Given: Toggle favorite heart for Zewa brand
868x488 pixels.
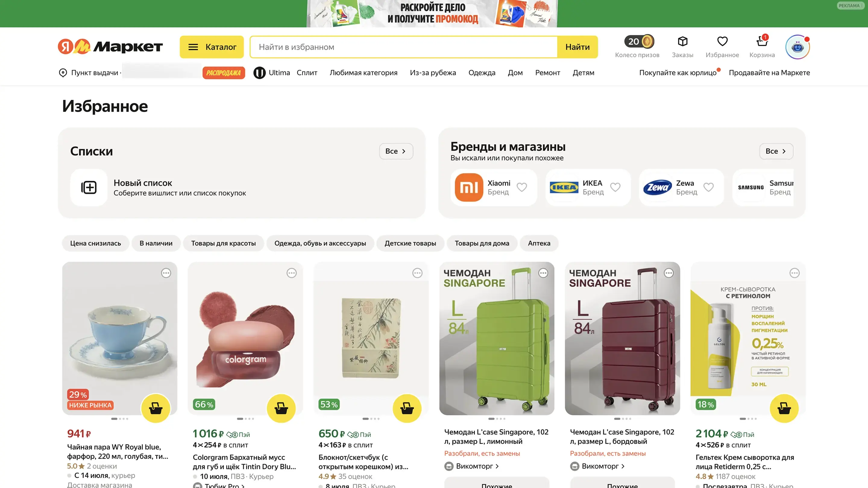Looking at the screenshot, I should click(709, 187).
